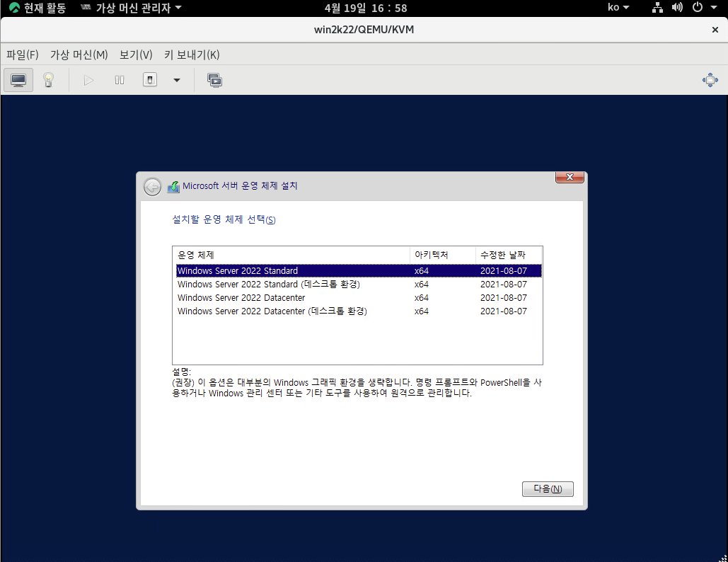Image resolution: width=728 pixels, height=562 pixels.
Task: Start the virtual machine with play icon
Action: [x=88, y=81]
